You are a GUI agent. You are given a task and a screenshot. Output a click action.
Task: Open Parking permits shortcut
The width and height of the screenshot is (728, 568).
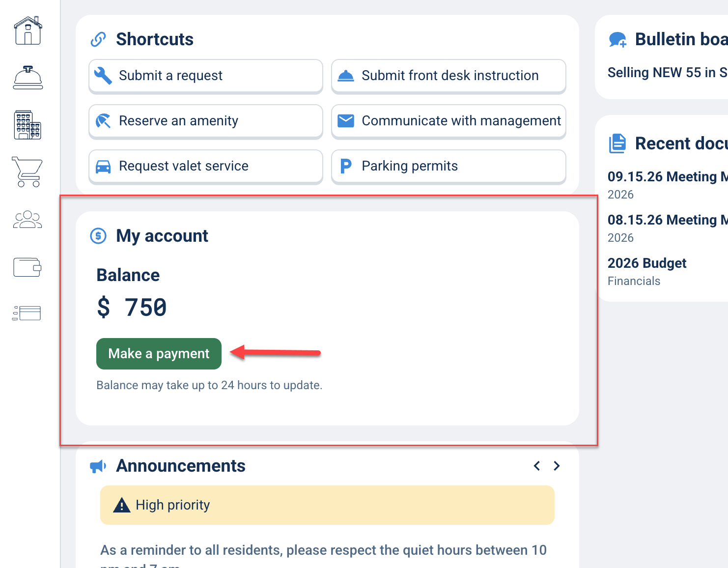point(448,166)
